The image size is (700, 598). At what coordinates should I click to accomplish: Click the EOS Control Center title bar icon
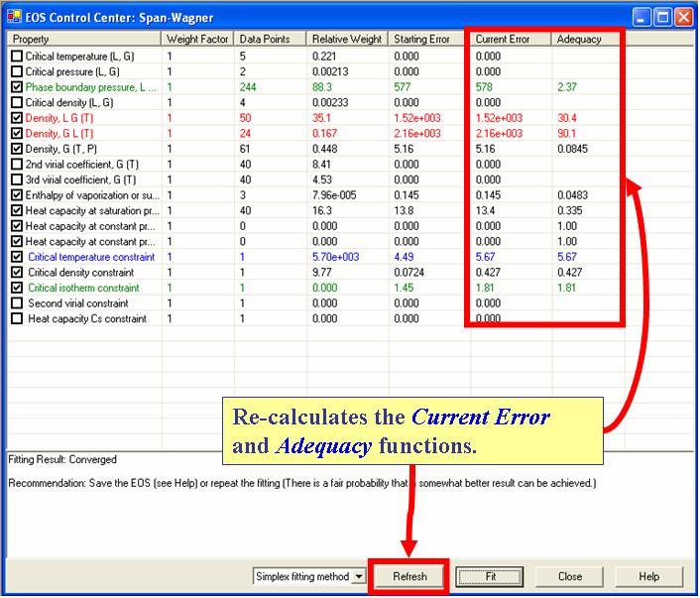(x=14, y=17)
